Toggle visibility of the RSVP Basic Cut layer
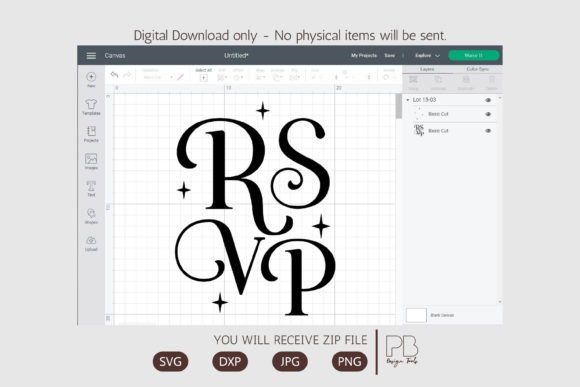 pyautogui.click(x=488, y=131)
